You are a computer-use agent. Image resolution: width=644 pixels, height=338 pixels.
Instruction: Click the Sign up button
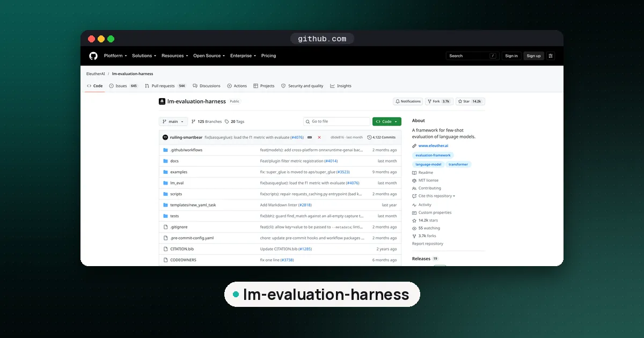[x=533, y=56]
